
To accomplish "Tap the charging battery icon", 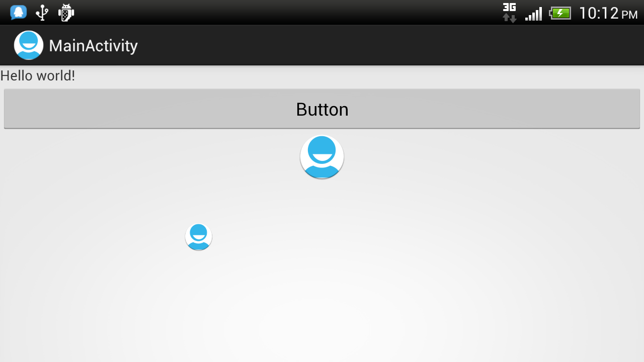I will [560, 13].
